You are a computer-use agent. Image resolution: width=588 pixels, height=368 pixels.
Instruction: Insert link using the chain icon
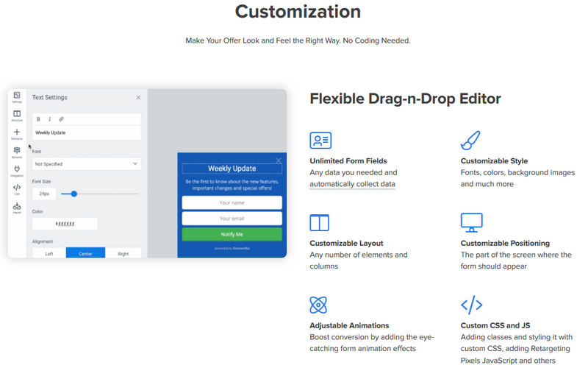(x=61, y=119)
